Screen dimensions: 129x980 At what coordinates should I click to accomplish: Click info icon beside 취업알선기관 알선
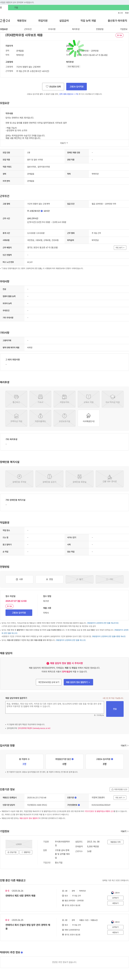pos(73,759)
